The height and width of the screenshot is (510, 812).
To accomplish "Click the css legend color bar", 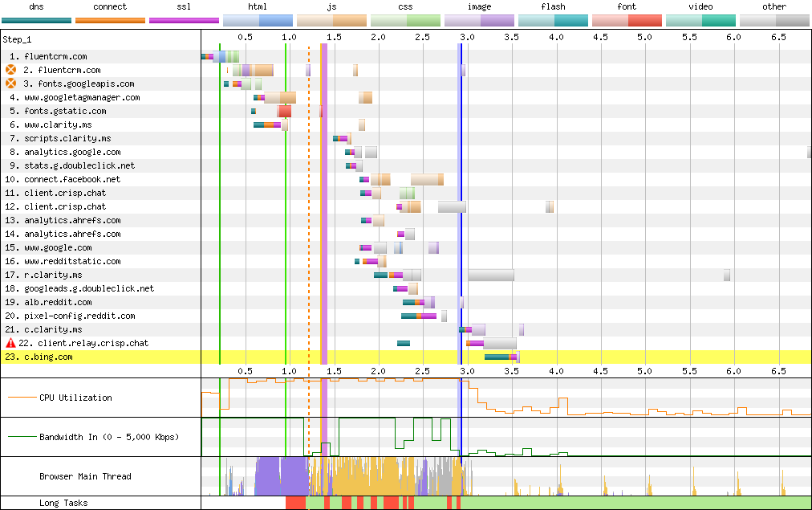I will tap(405, 21).
